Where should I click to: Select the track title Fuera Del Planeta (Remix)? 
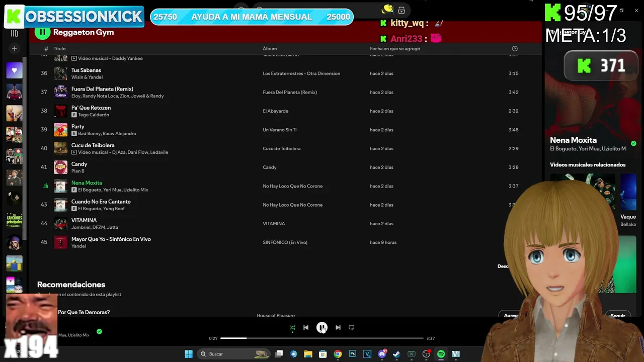102,89
